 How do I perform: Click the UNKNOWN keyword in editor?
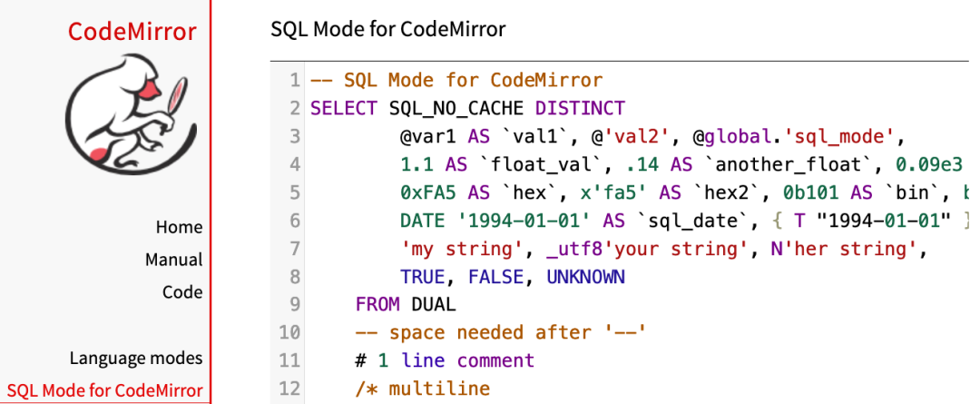585,276
